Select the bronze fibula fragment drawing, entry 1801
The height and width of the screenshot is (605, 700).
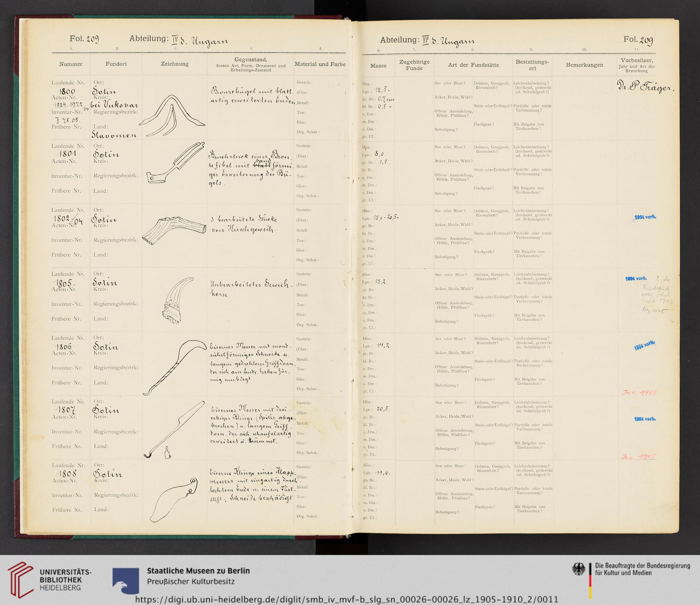(176, 163)
